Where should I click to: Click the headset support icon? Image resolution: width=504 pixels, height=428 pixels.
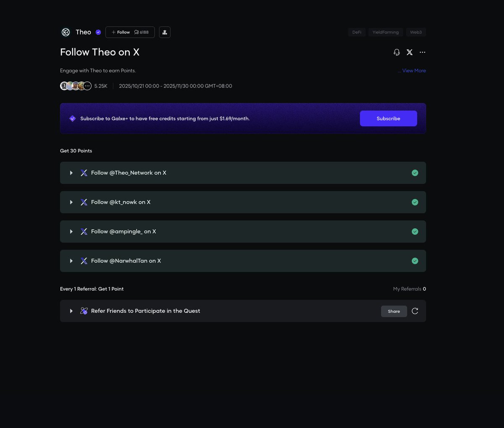pyautogui.click(x=396, y=52)
